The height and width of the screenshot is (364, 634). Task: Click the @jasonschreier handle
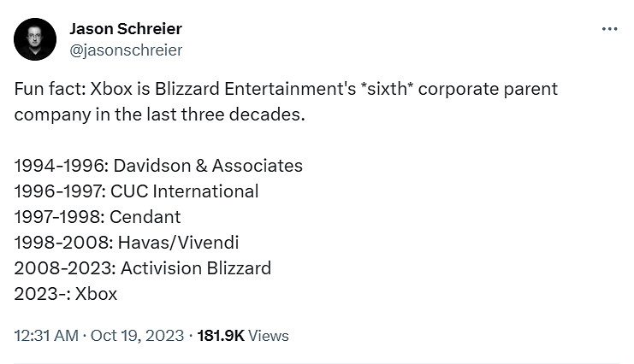[125, 50]
